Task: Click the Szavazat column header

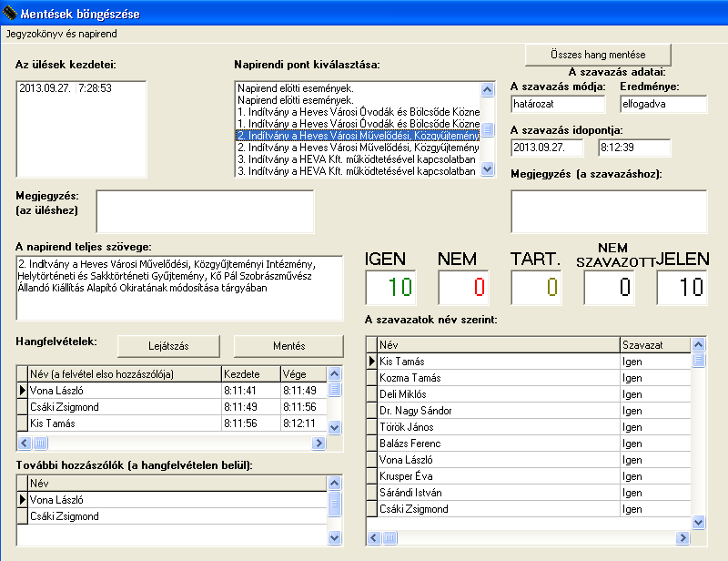Action: 655,345
